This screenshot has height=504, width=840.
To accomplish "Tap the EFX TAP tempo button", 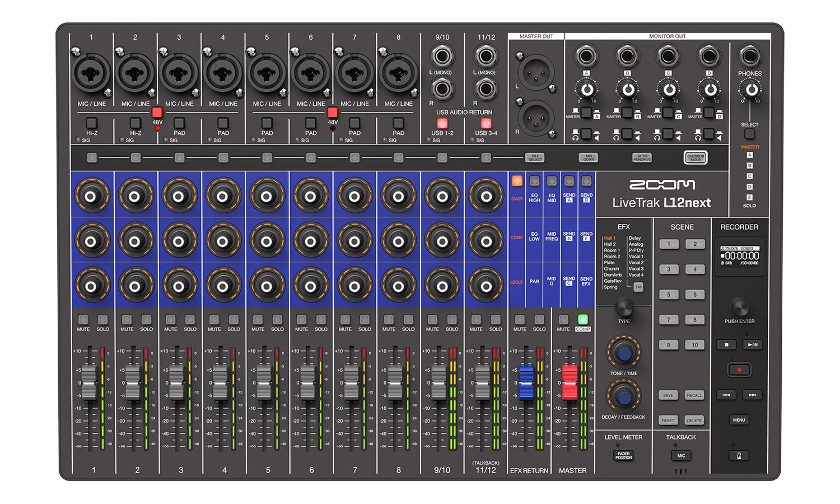I will coord(638,287).
